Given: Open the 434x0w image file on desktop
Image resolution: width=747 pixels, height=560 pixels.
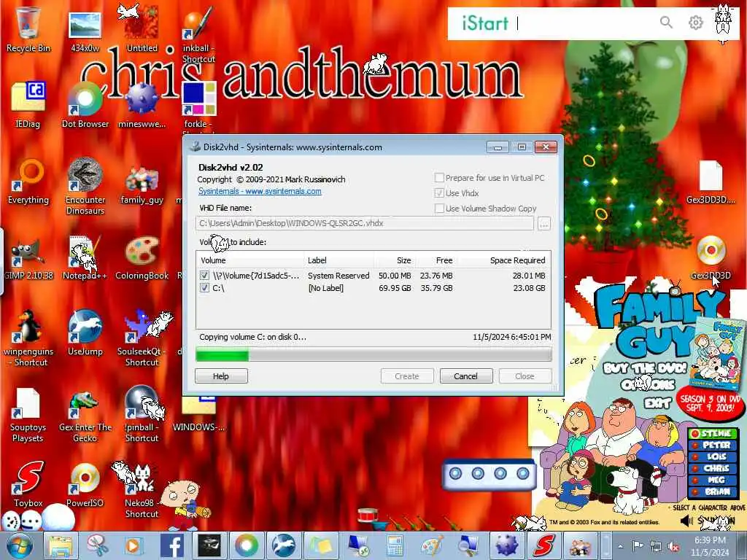Looking at the screenshot, I should 85,31.
